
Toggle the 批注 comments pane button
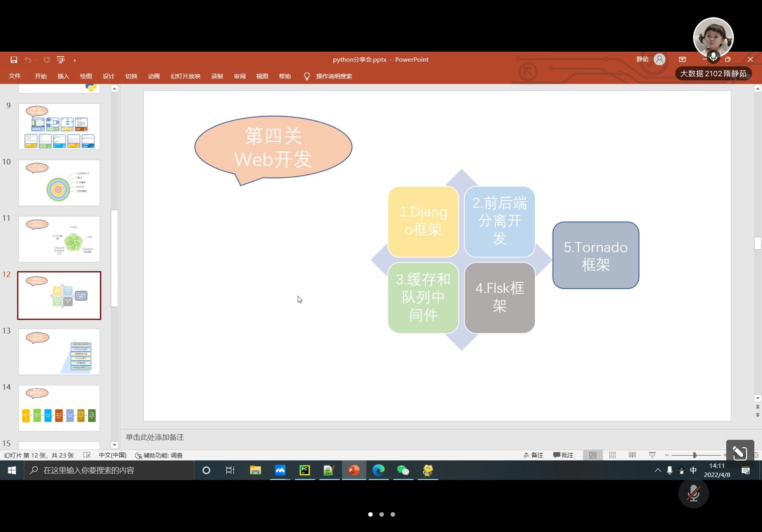click(563, 455)
